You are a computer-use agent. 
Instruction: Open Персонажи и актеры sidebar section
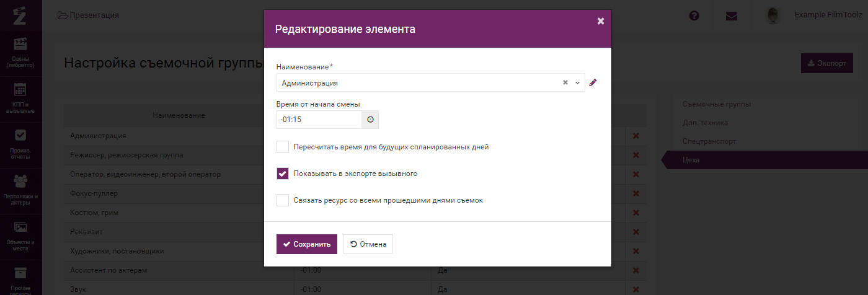tap(20, 190)
